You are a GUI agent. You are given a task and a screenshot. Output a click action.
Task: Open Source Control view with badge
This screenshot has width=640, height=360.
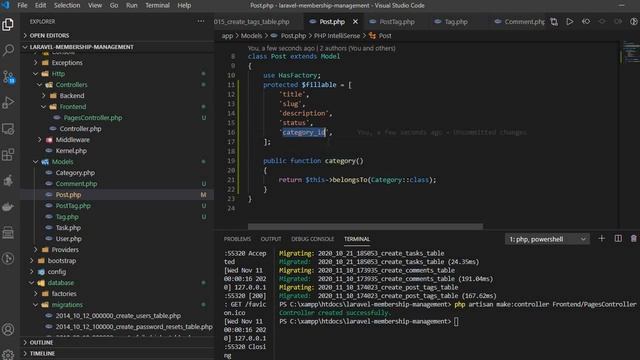click(x=8, y=76)
